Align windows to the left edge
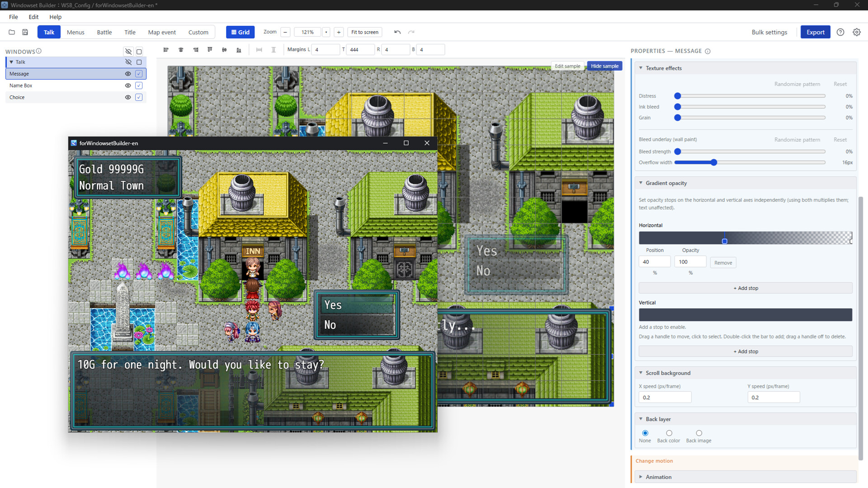The image size is (868, 488). pyautogui.click(x=166, y=50)
